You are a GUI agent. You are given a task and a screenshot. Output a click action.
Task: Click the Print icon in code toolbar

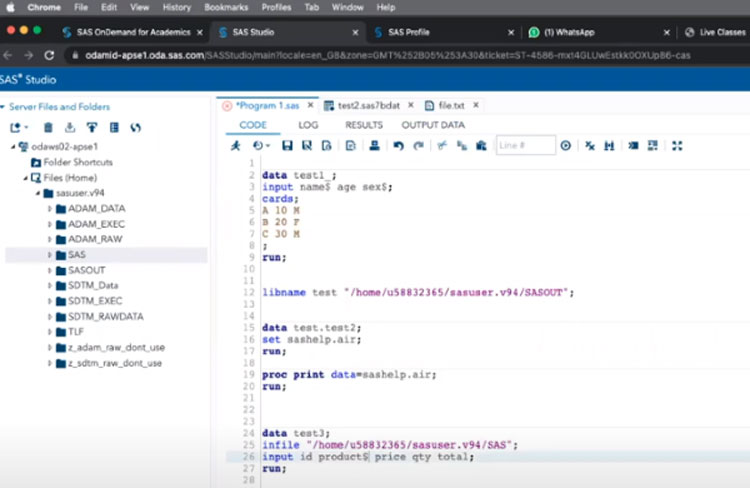click(x=374, y=146)
